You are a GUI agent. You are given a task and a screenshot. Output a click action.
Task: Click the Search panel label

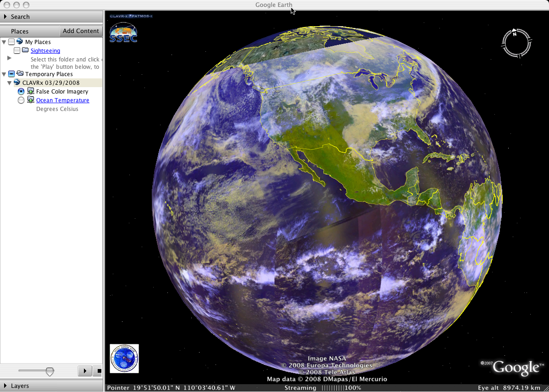point(20,17)
